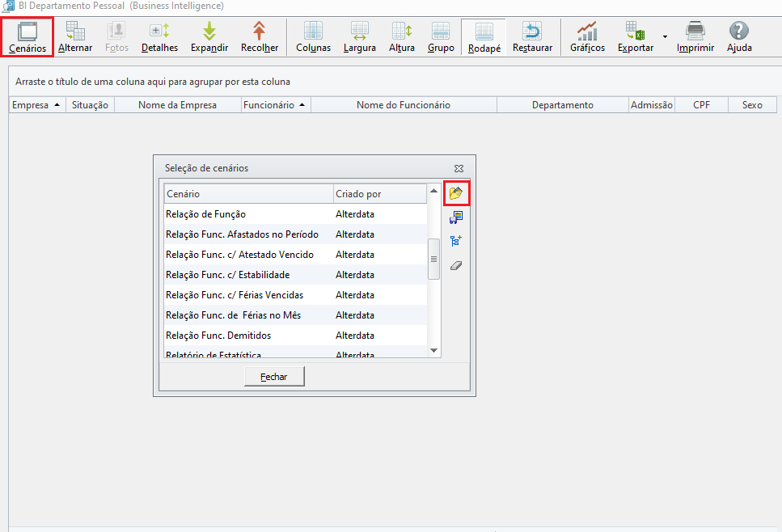Screen dimensions: 782x532
Task: Open Gráficos charts view
Action: [587, 37]
